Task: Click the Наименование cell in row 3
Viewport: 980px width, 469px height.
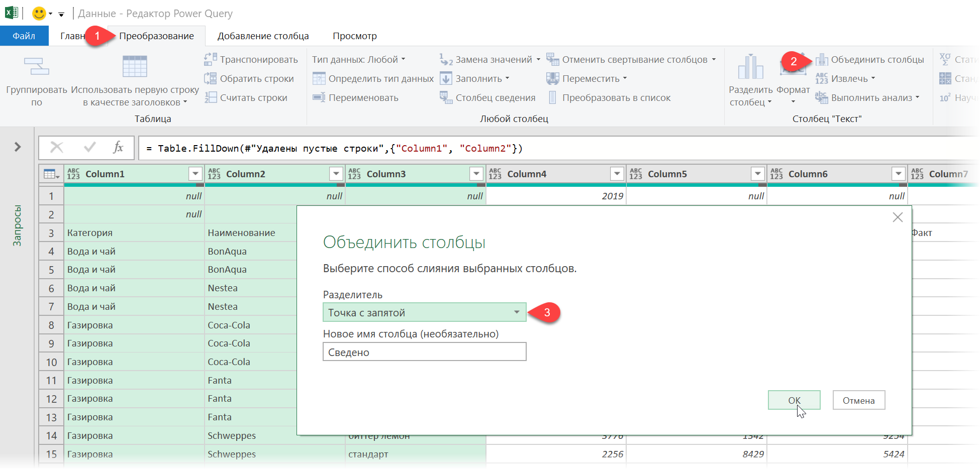Action: click(251, 232)
